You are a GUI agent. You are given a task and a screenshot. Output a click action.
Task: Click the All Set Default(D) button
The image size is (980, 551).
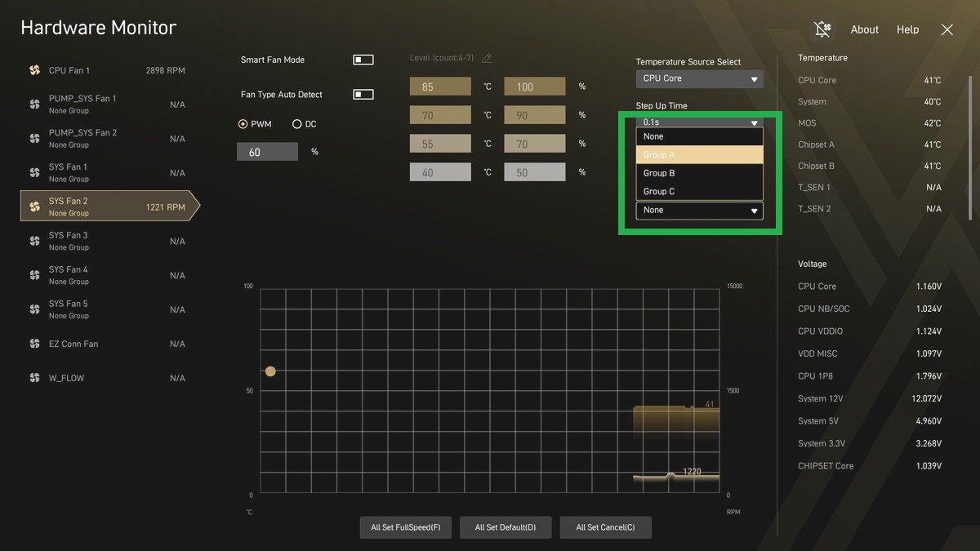(x=506, y=527)
